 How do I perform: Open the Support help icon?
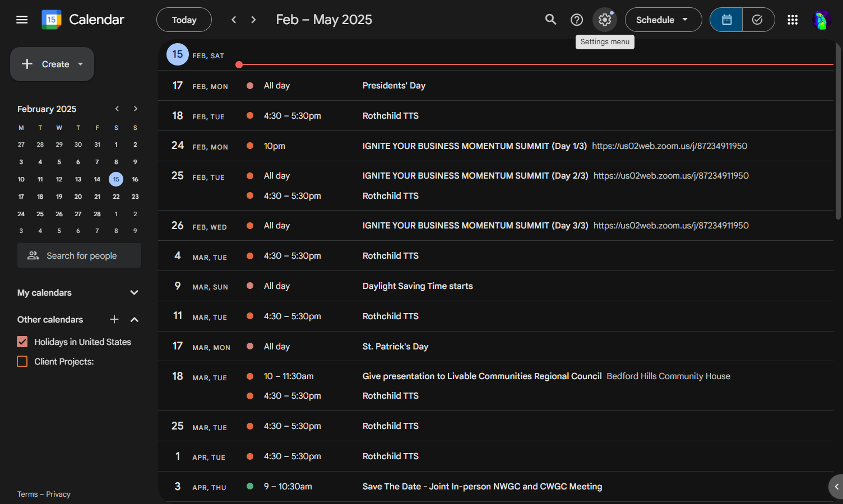[x=577, y=20]
